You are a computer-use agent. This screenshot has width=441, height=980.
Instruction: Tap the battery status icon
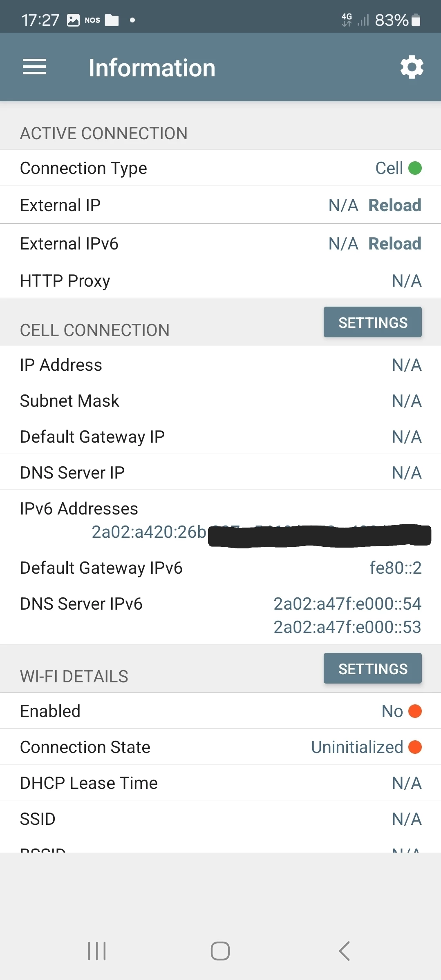pos(416,20)
